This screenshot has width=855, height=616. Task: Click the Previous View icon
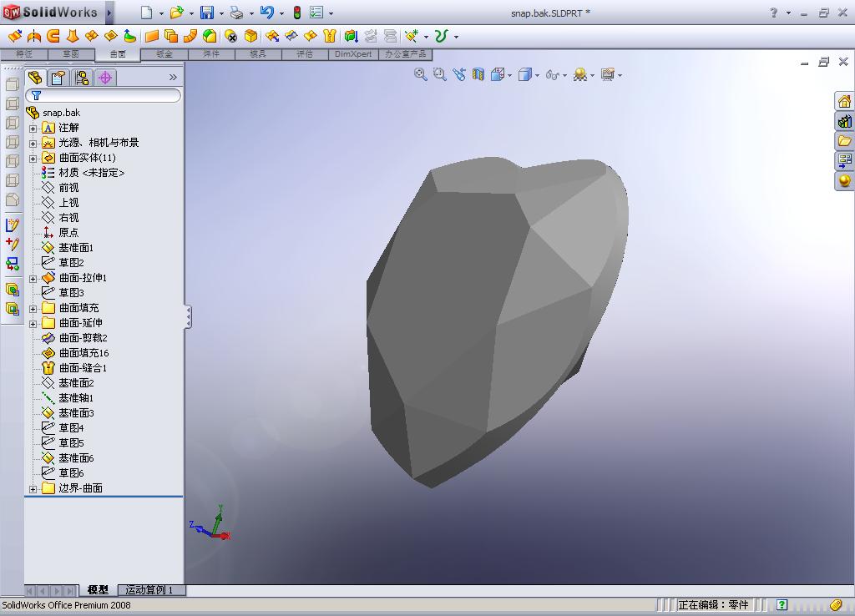tap(459, 74)
